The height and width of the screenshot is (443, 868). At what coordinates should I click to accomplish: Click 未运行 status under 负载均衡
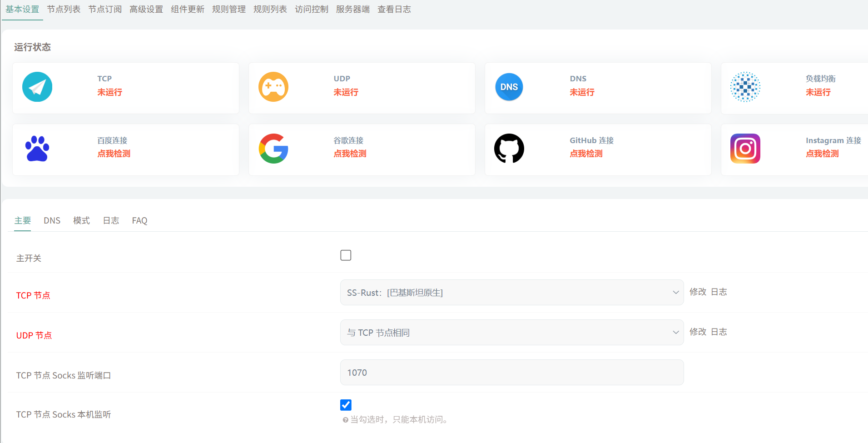click(x=818, y=92)
